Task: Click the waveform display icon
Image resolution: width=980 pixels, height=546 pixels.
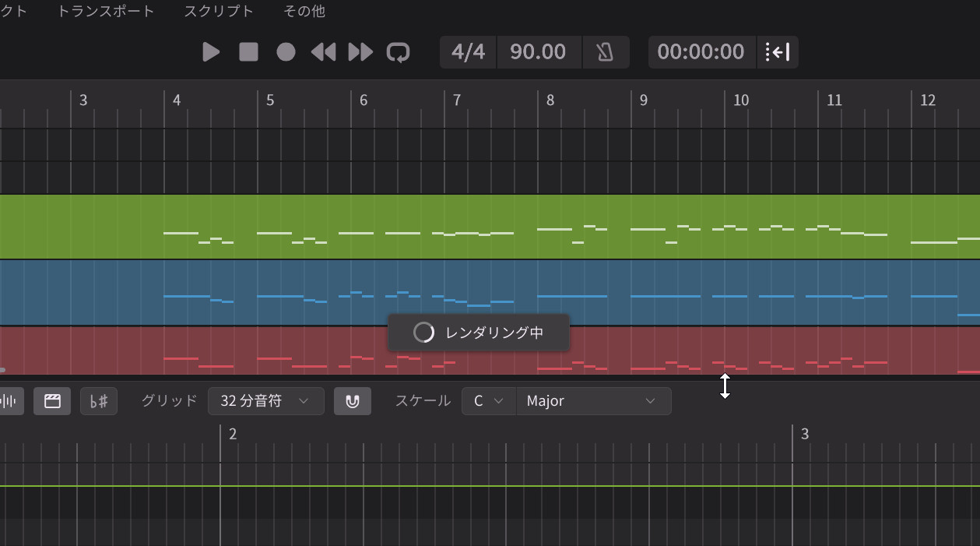Action: click(9, 401)
